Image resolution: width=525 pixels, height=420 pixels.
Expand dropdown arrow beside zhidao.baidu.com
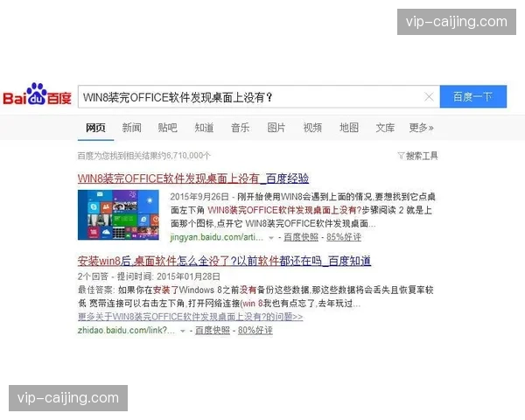(x=183, y=331)
